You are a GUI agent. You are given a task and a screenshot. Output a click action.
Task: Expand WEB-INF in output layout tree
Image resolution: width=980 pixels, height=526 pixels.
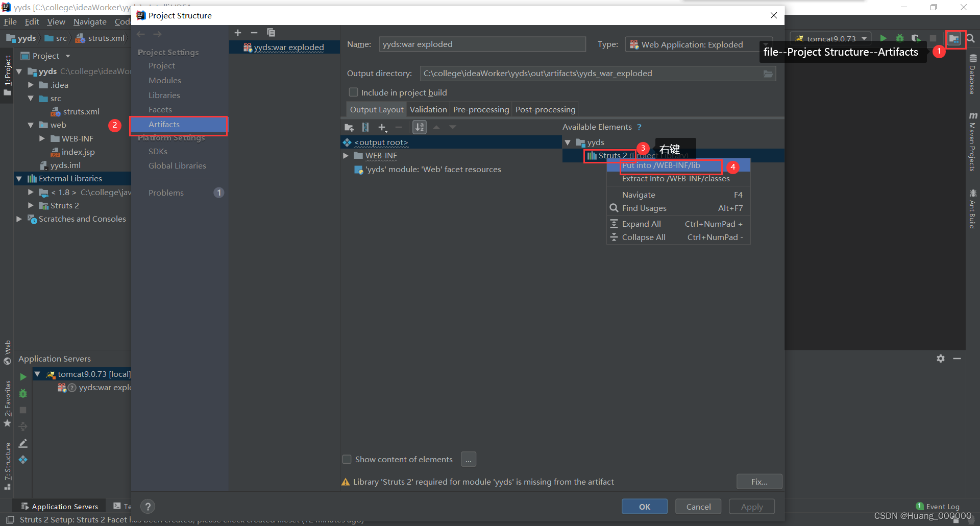click(x=346, y=156)
